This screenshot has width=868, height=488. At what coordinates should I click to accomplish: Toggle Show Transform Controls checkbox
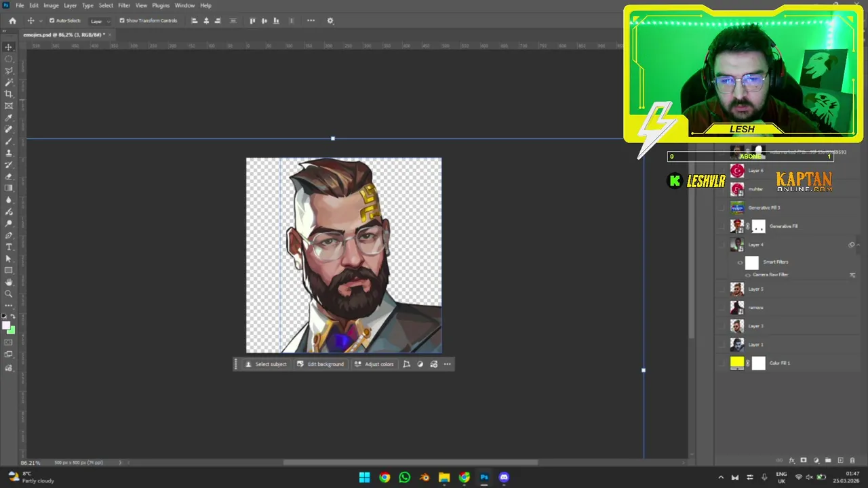[122, 20]
